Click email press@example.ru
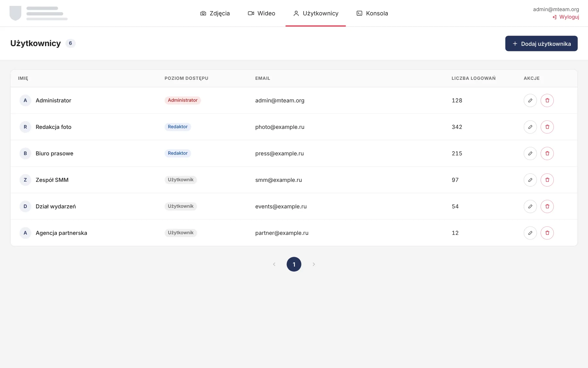The width and height of the screenshot is (588, 368). [x=279, y=153]
